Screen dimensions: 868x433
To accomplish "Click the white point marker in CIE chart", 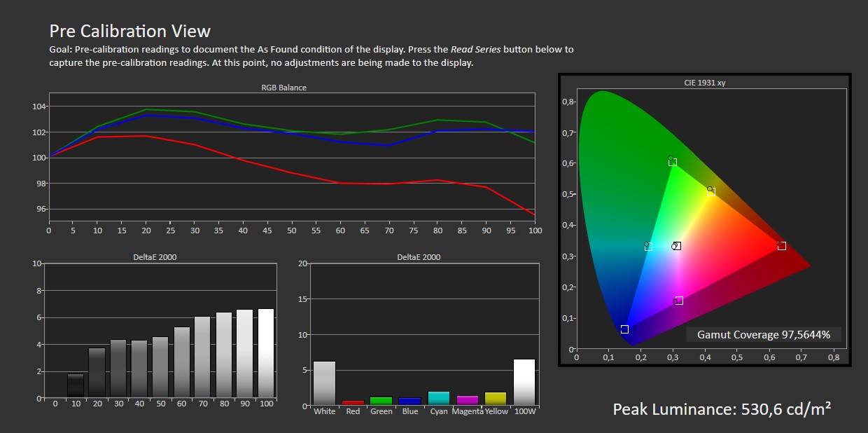I will point(677,246).
